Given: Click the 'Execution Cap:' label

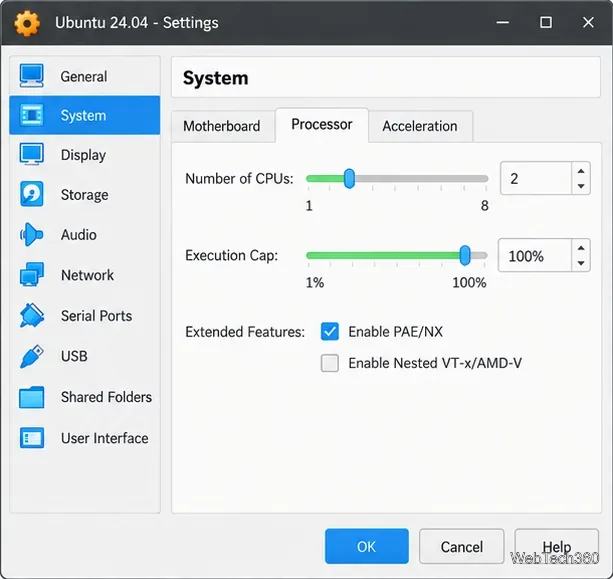Looking at the screenshot, I should point(231,255).
